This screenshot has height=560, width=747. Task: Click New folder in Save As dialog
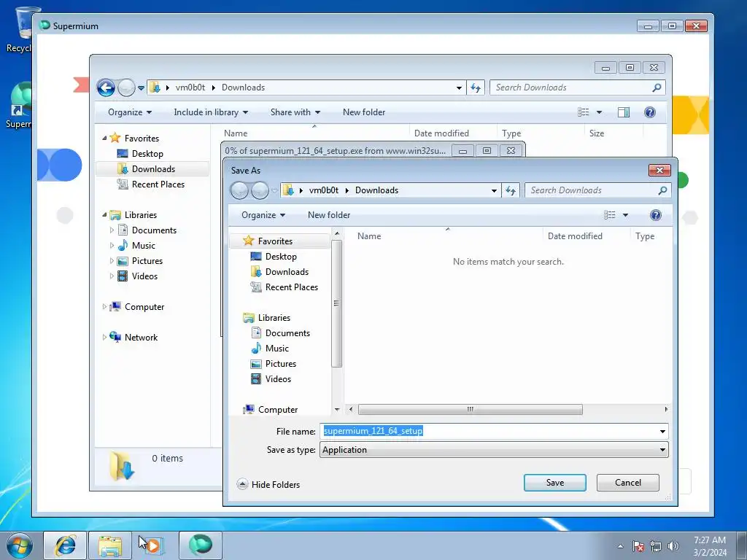pyautogui.click(x=329, y=215)
